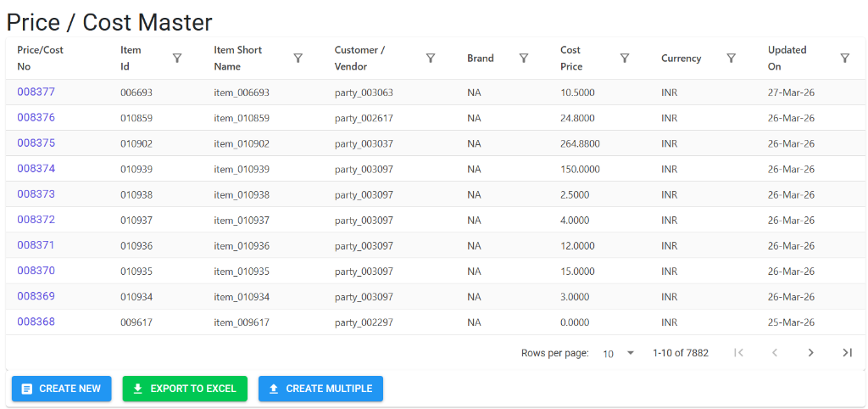
Task: Click the Brand column header
Action: pos(481,59)
